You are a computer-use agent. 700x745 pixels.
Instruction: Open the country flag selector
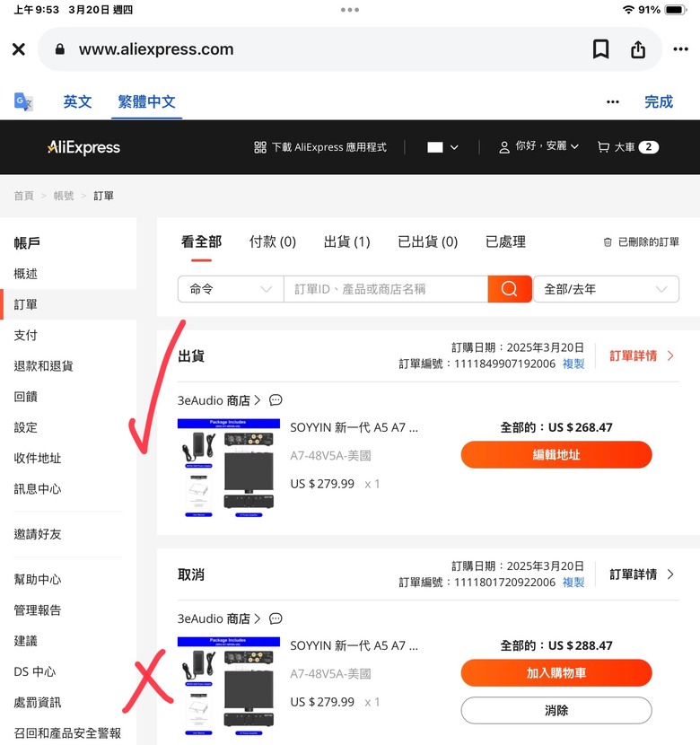pyautogui.click(x=442, y=147)
